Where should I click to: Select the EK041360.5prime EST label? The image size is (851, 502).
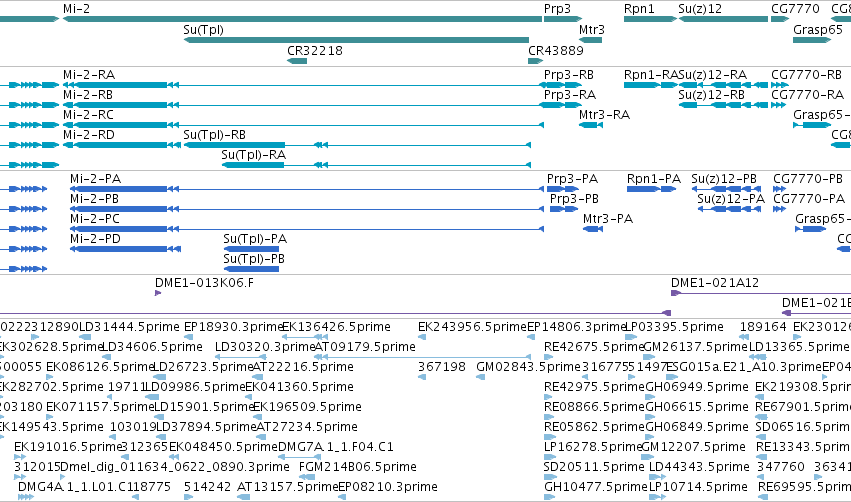pos(300,387)
